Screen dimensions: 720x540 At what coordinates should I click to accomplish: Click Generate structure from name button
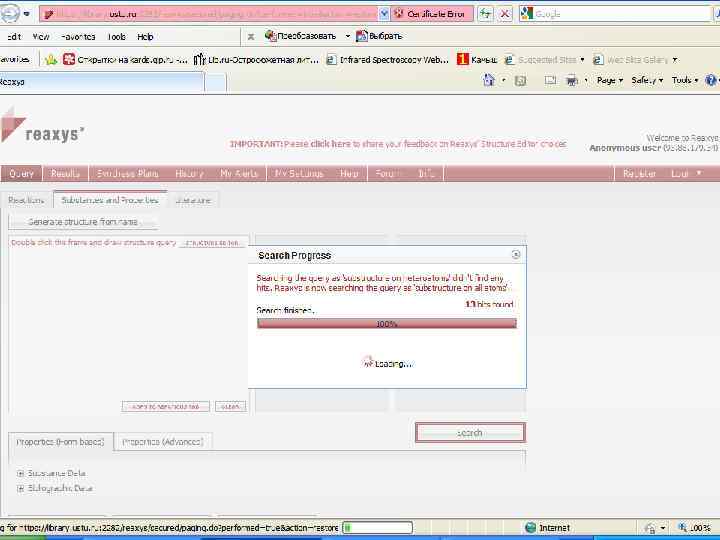[83, 222]
